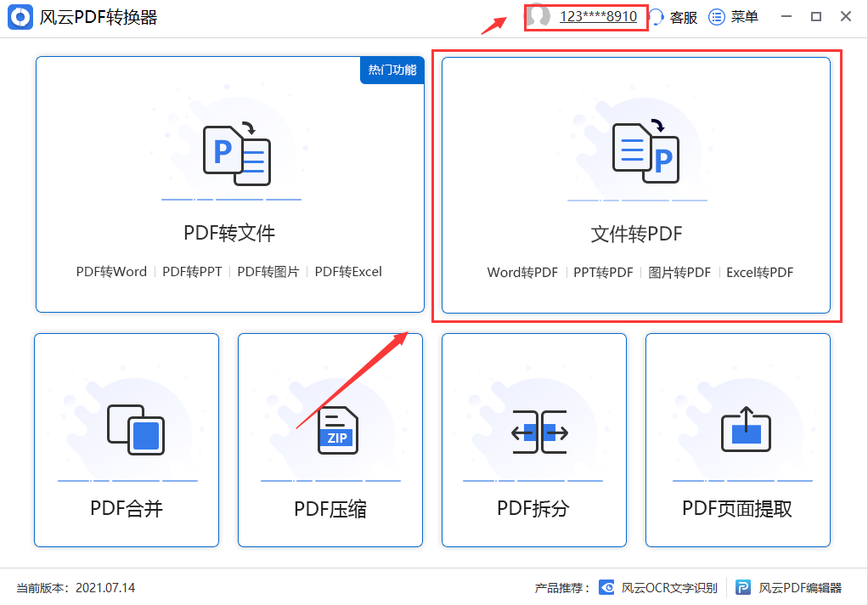
Task: Open 风云PDF编辑器 recommended product link
Action: tap(800, 588)
